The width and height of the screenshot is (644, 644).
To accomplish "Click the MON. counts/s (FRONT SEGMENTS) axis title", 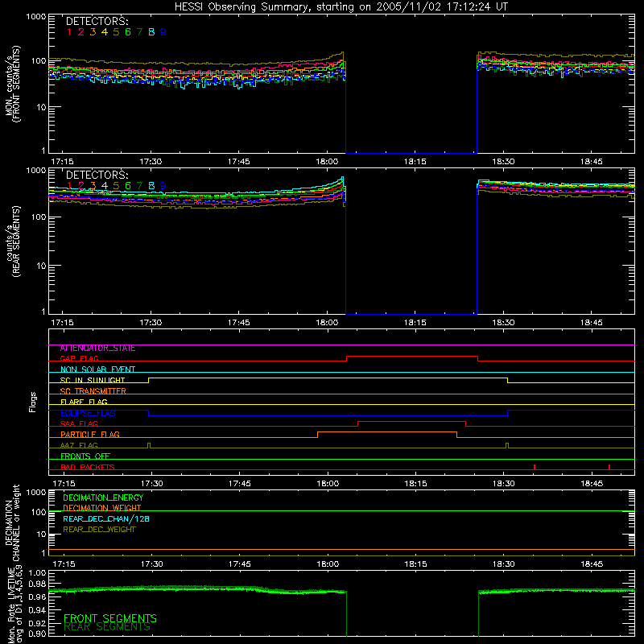I will [x=13, y=84].
